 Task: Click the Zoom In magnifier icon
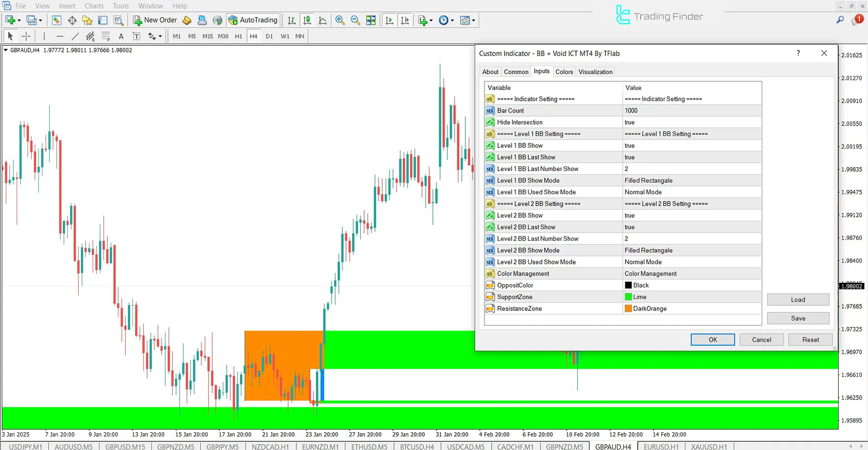[x=340, y=20]
